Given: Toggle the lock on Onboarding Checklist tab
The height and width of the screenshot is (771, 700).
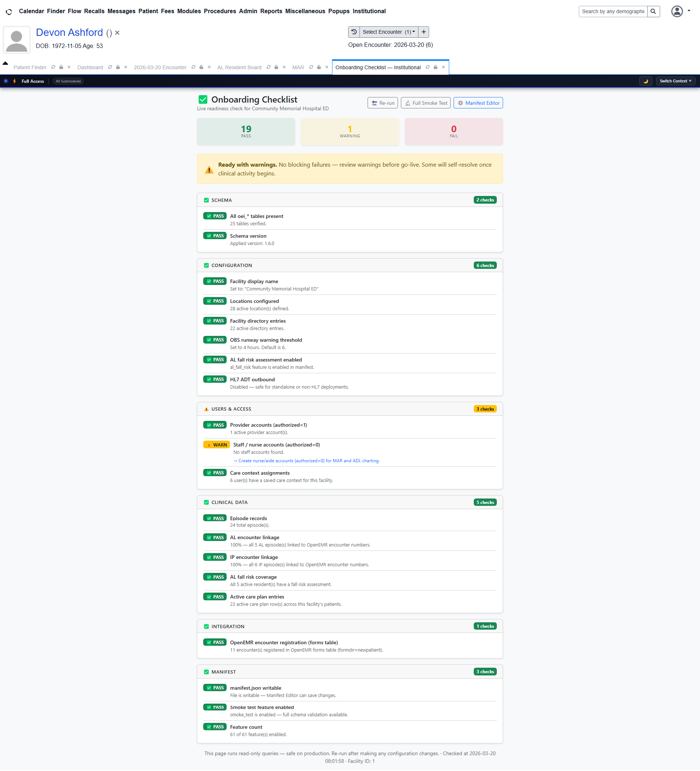Looking at the screenshot, I should 435,67.
